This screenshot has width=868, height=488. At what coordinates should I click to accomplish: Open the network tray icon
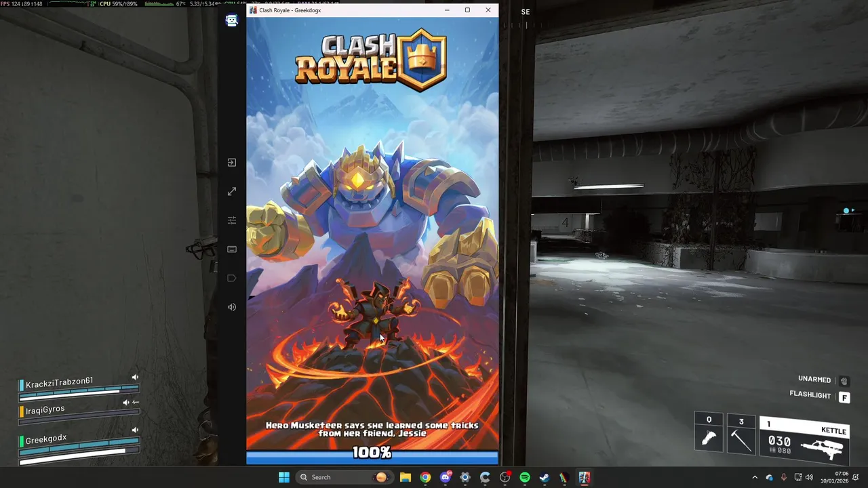click(x=798, y=477)
